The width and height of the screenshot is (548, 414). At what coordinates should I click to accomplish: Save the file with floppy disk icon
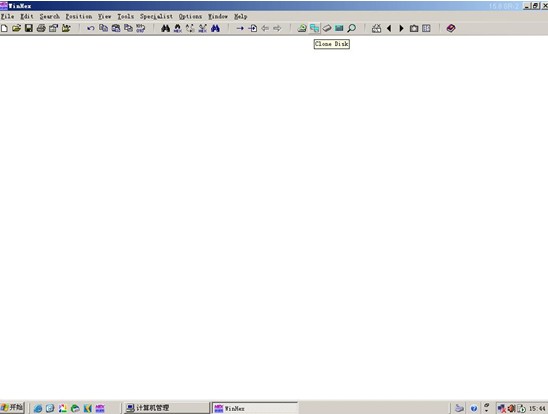click(29, 28)
